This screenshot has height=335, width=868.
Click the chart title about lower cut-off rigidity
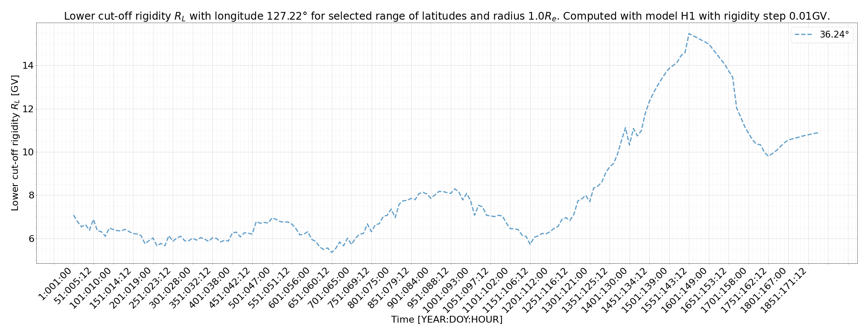pos(447,16)
